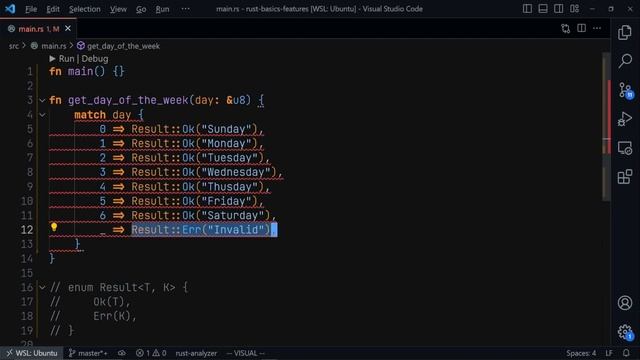This screenshot has width=640, height=360.
Task: Click the WSL: Ubuntu remote indicator
Action: [x=31, y=353]
